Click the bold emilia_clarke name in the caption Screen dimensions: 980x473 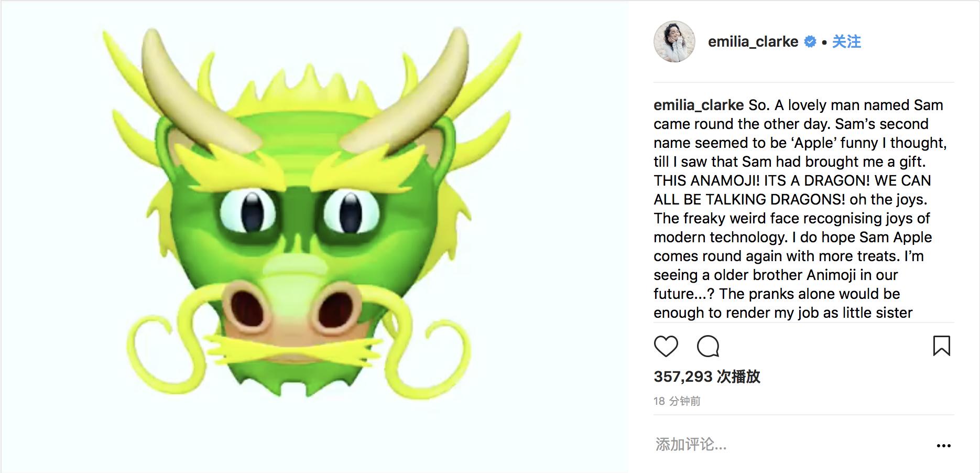click(699, 105)
